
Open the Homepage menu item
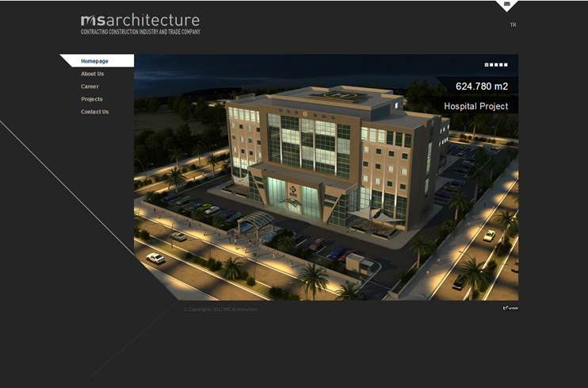click(94, 61)
